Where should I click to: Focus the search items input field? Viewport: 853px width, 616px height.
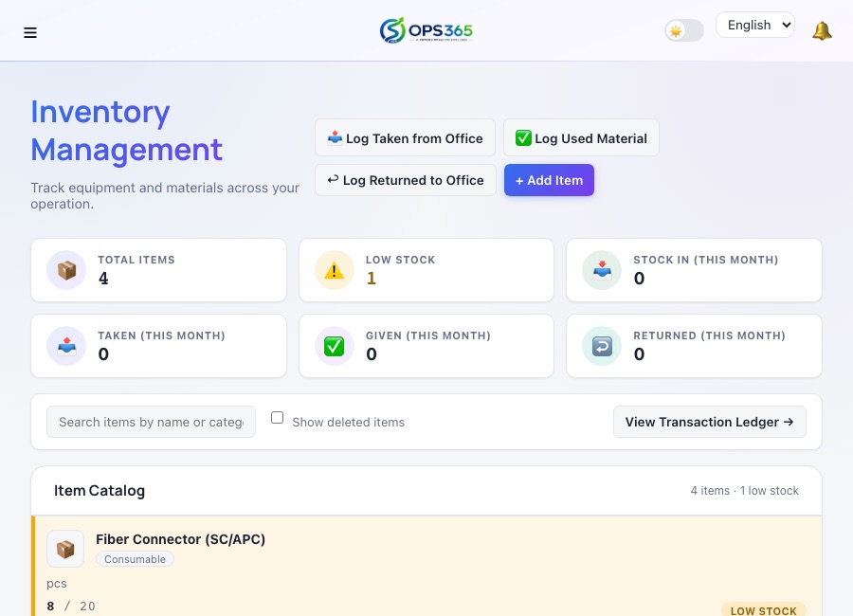coord(152,422)
